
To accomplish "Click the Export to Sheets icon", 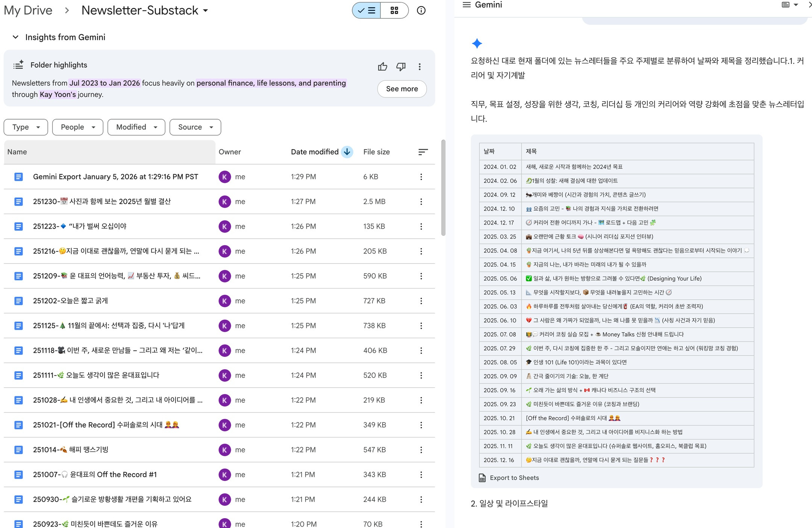I will (482, 478).
